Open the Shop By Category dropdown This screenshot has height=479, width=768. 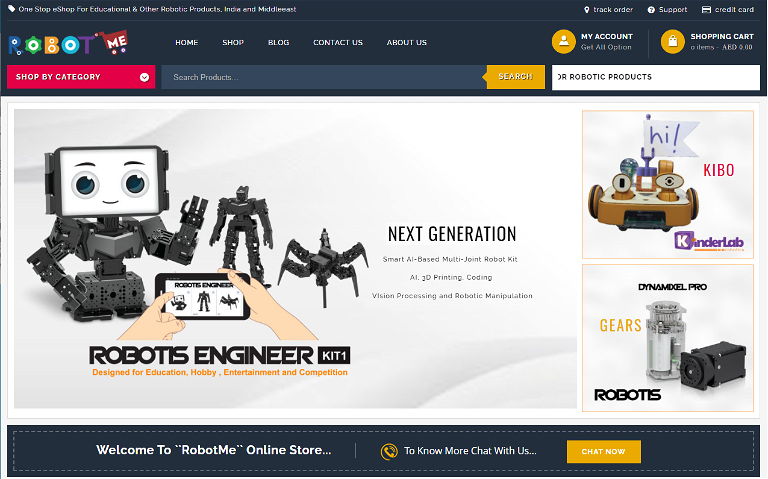[81, 77]
